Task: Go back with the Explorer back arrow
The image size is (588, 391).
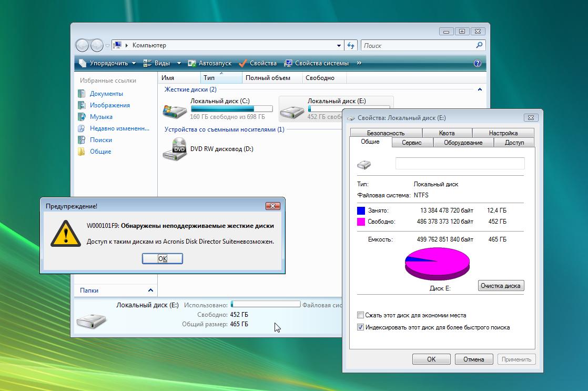Action: [82, 45]
